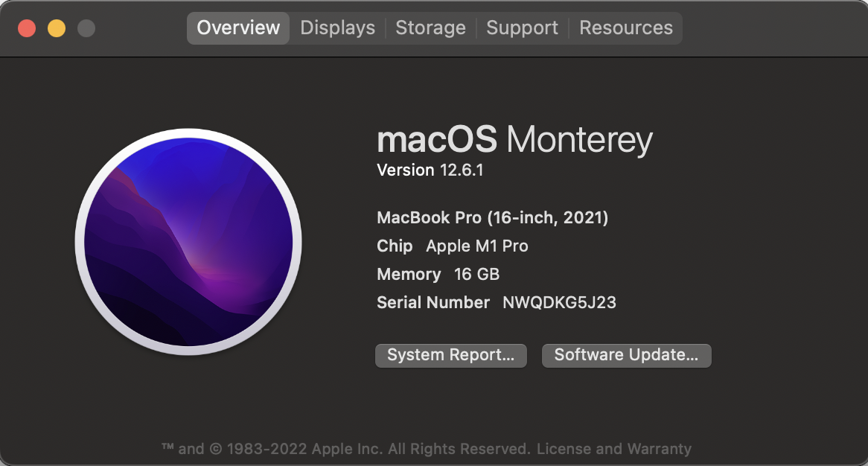This screenshot has width=868, height=466.
Task: Click the macOS Monterey wallpaper logo
Action: tap(188, 243)
